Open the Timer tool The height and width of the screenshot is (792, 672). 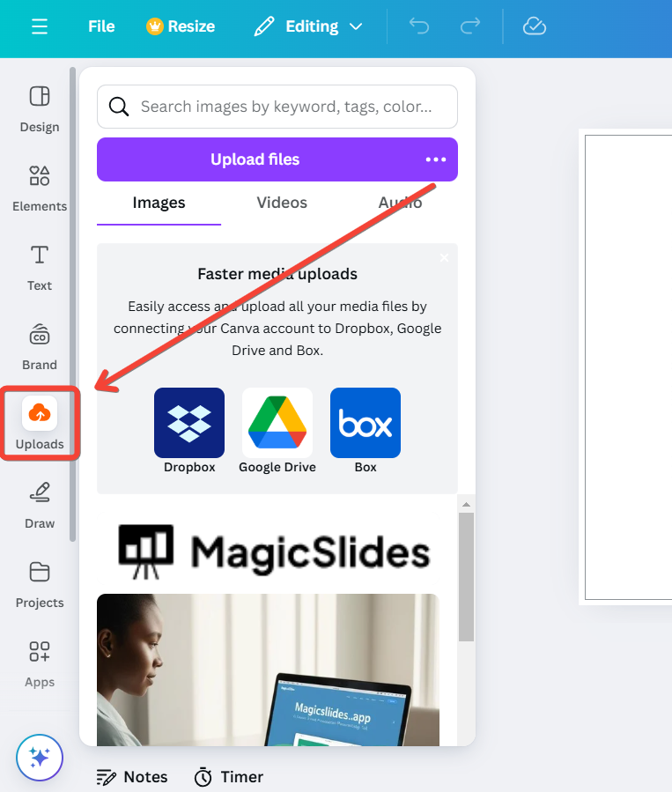click(229, 777)
